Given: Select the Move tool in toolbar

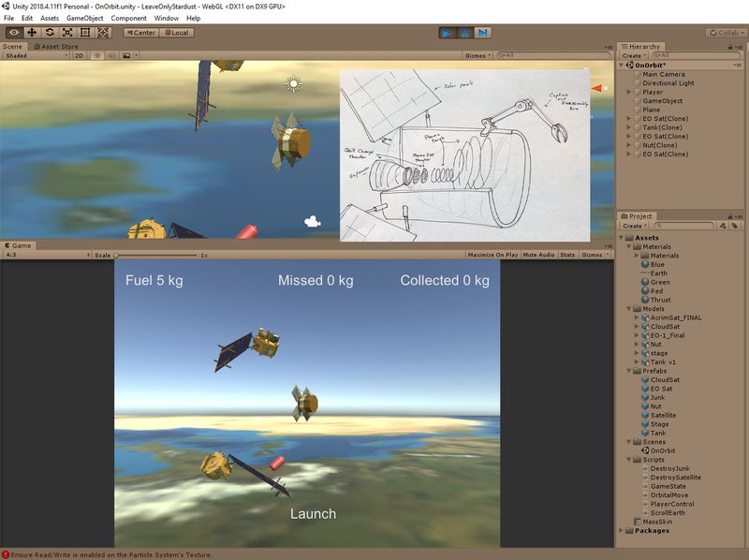Looking at the screenshot, I should [32, 32].
